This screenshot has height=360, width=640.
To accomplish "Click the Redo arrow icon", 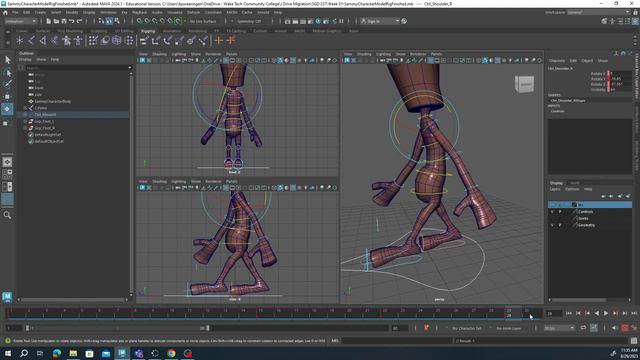I will point(80,21).
